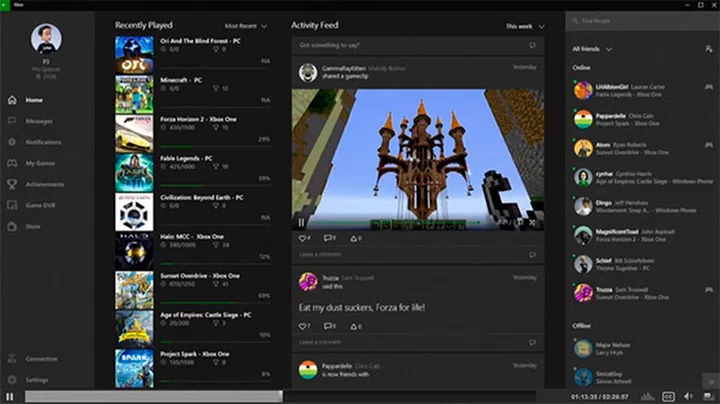Click the P3 profile avatar
This screenshot has width=720, height=404.
click(x=46, y=39)
